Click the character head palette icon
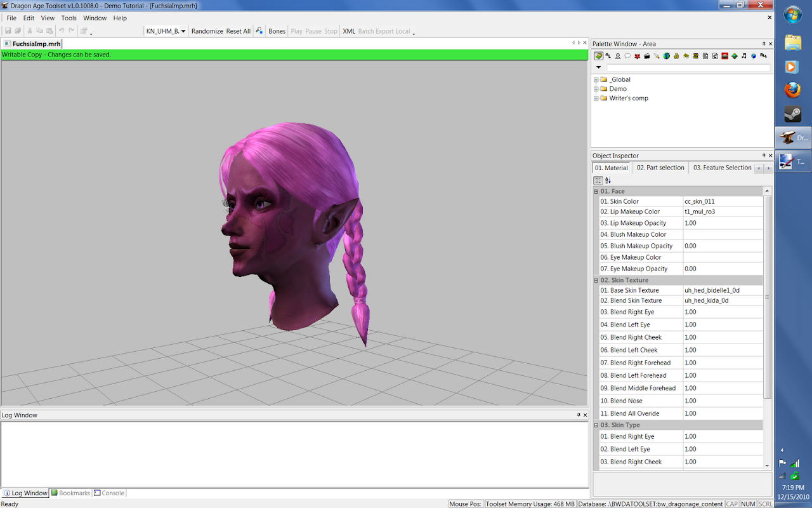This screenshot has width=812, height=508. pos(617,56)
